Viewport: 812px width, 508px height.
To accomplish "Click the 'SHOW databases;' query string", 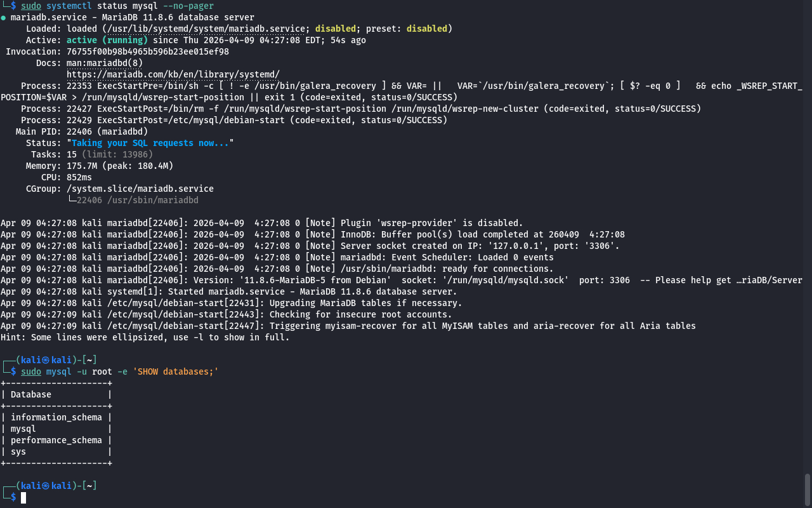I will 176,371.
